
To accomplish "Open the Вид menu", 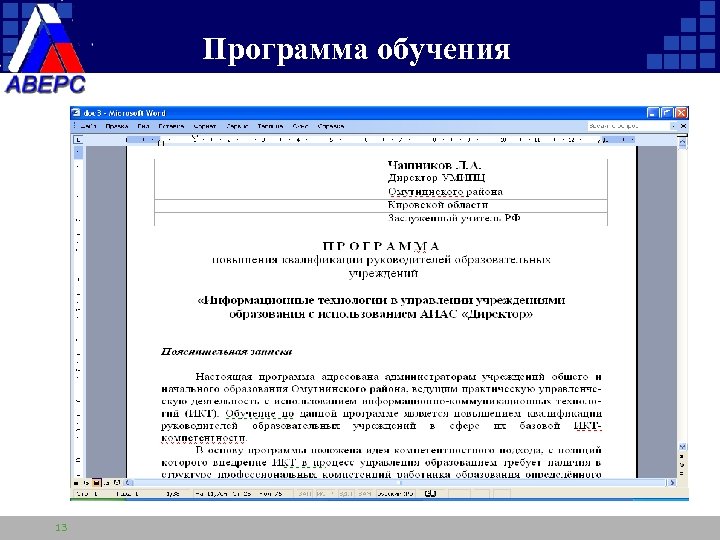I will tap(143, 126).
